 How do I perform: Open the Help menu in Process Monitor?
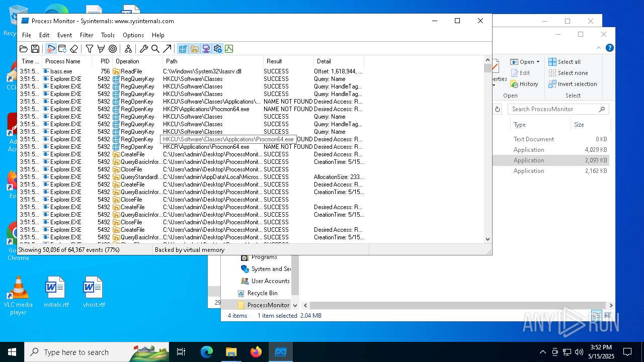[158, 35]
